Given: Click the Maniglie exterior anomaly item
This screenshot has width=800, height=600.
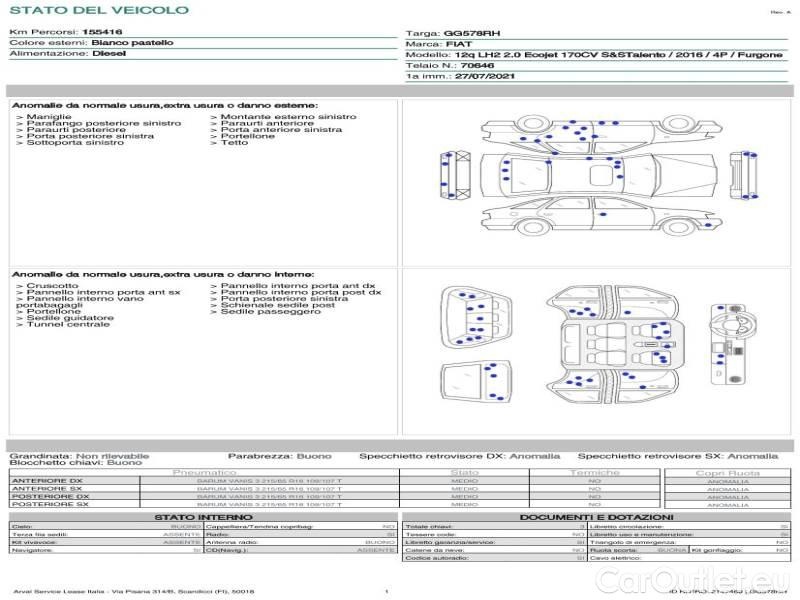Looking at the screenshot, I should point(48,117).
